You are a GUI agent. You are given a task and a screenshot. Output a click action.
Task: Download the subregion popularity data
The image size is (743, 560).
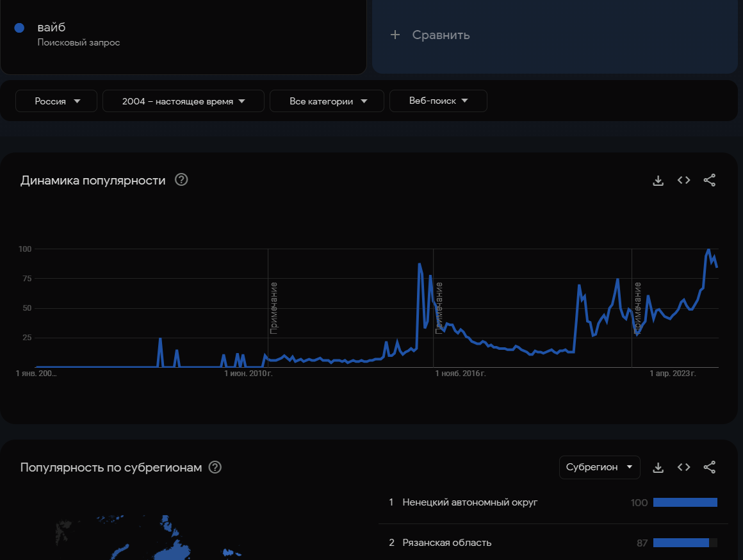[658, 467]
